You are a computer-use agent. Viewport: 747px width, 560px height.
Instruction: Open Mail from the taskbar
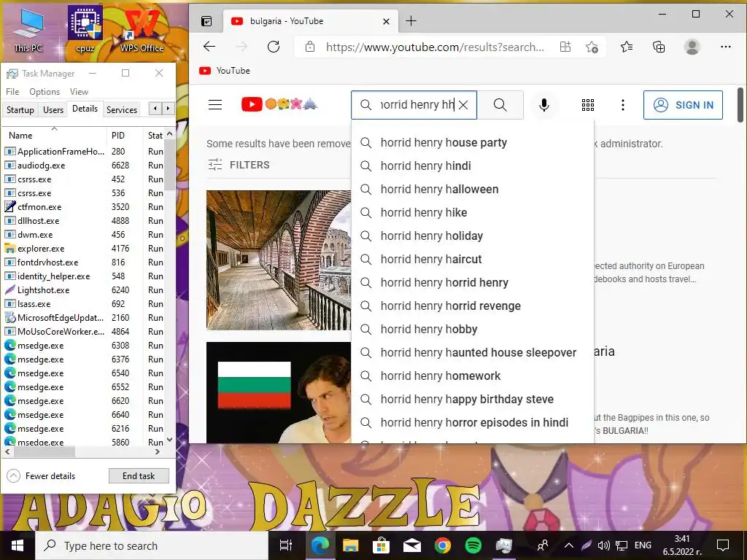[x=411, y=545]
